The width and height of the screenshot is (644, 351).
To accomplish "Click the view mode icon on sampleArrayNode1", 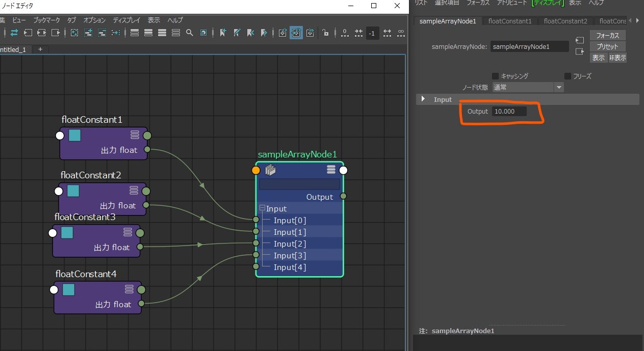I will coord(331,170).
